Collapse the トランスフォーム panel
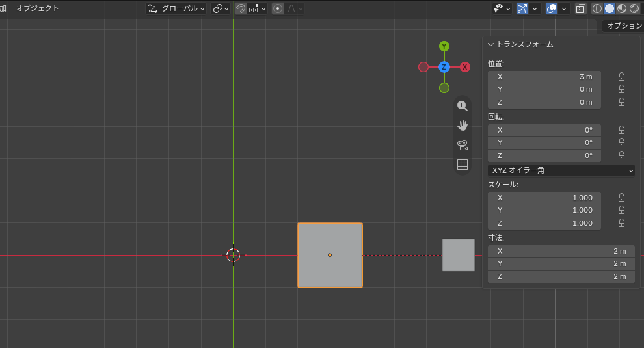The width and height of the screenshot is (644, 348). [x=490, y=44]
